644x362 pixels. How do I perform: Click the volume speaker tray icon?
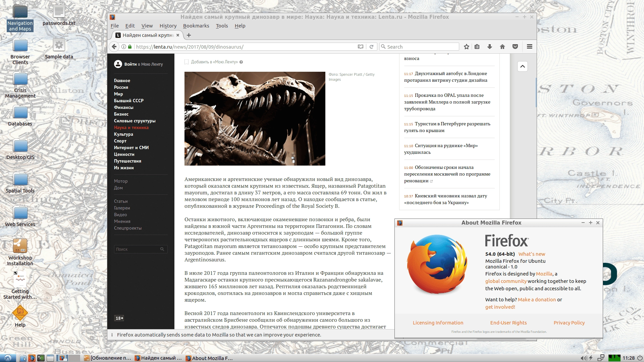tap(584, 358)
